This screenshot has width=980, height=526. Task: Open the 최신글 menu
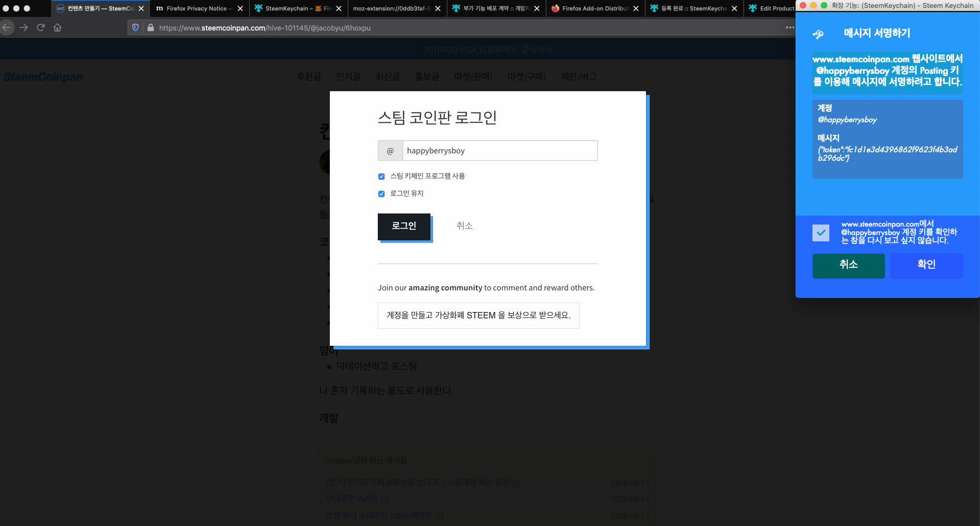pyautogui.click(x=388, y=77)
